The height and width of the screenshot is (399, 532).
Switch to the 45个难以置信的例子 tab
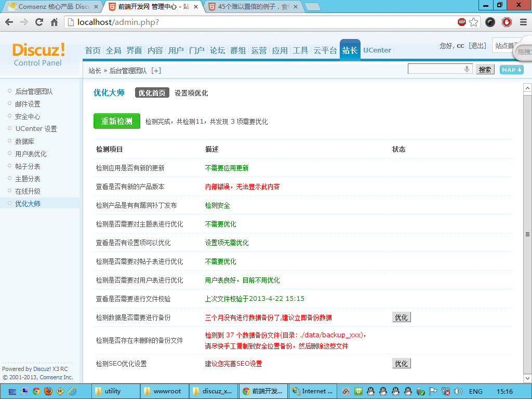point(253,6)
